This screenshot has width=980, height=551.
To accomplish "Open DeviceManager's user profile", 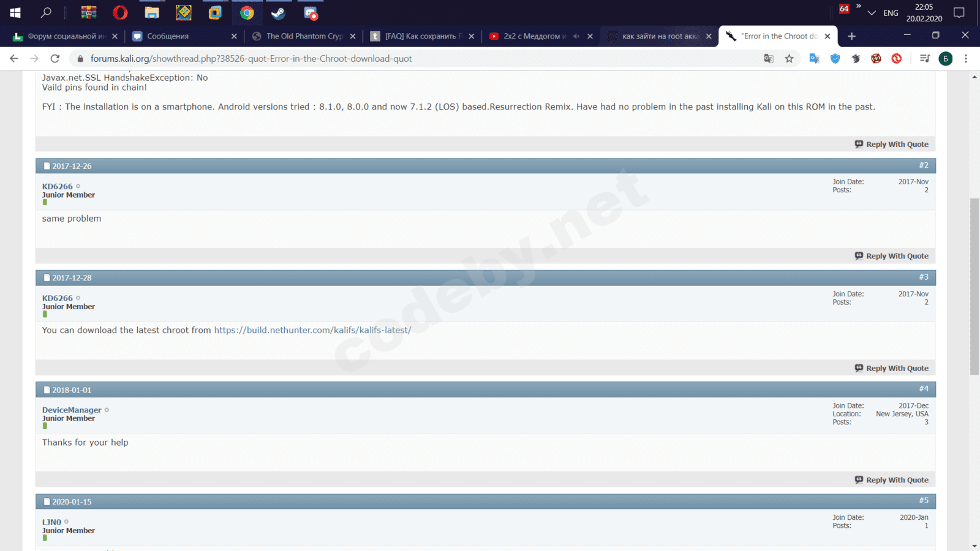I will click(72, 410).
